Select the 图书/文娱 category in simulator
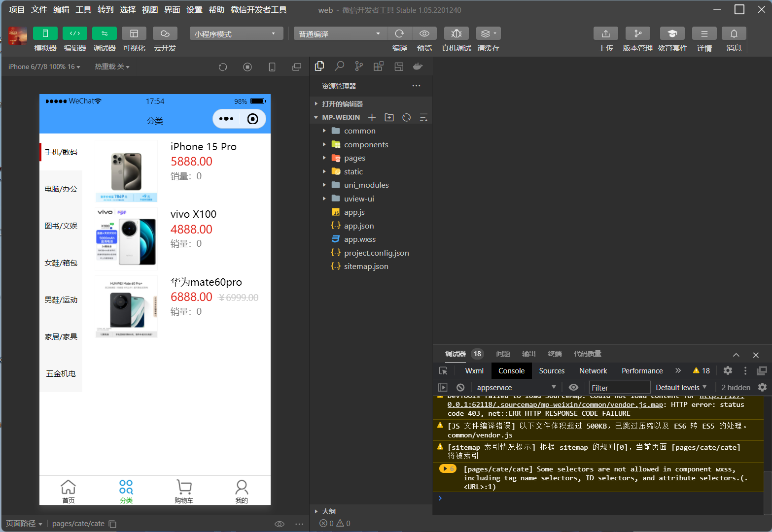 click(61, 226)
